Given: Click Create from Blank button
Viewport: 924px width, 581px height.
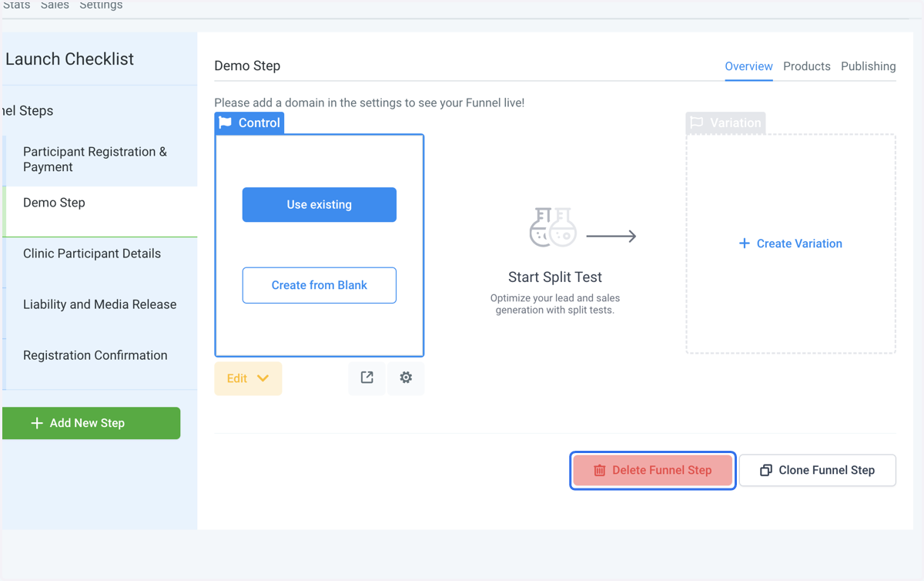Looking at the screenshot, I should click(320, 285).
